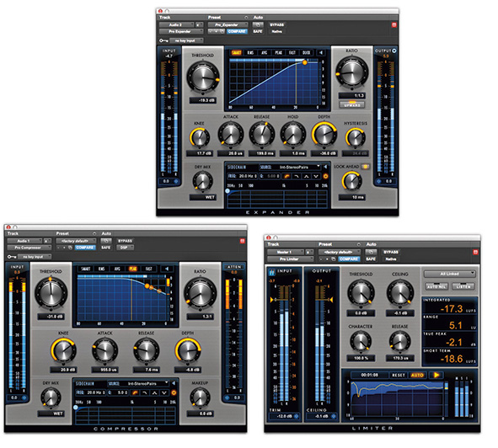
Task: Toggle BYPASS in the Compressor window
Action: pyautogui.click(x=125, y=241)
